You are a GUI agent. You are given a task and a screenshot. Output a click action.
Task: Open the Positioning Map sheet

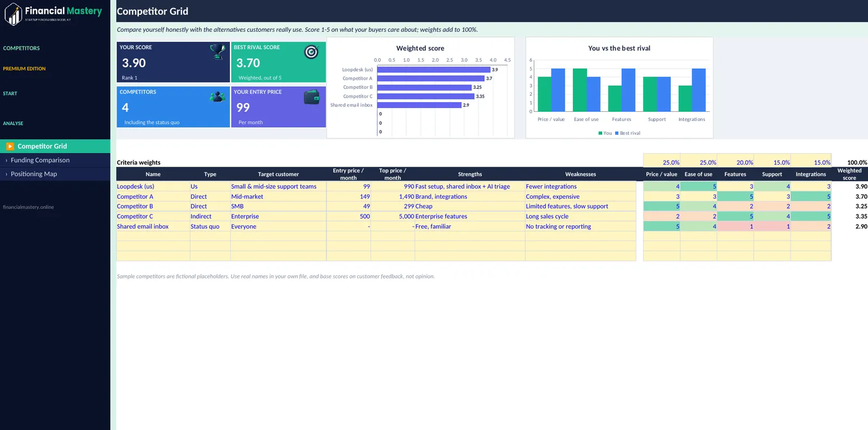tap(55, 174)
